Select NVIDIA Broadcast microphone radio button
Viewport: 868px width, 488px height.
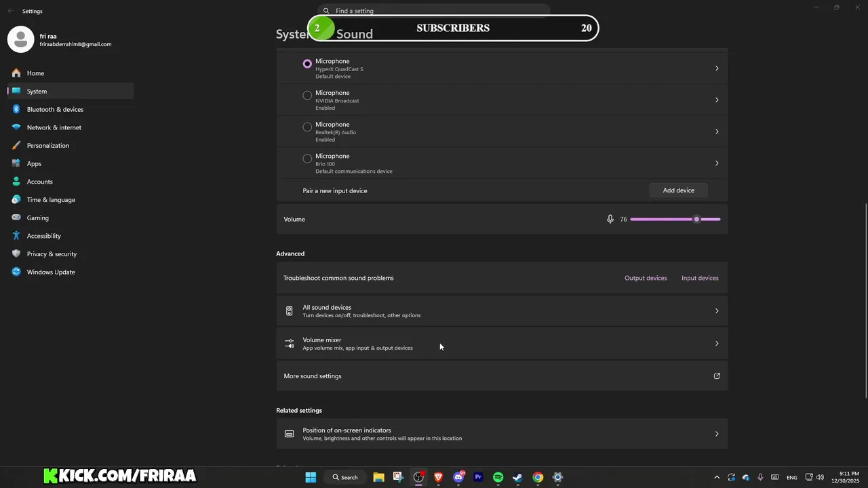307,96
